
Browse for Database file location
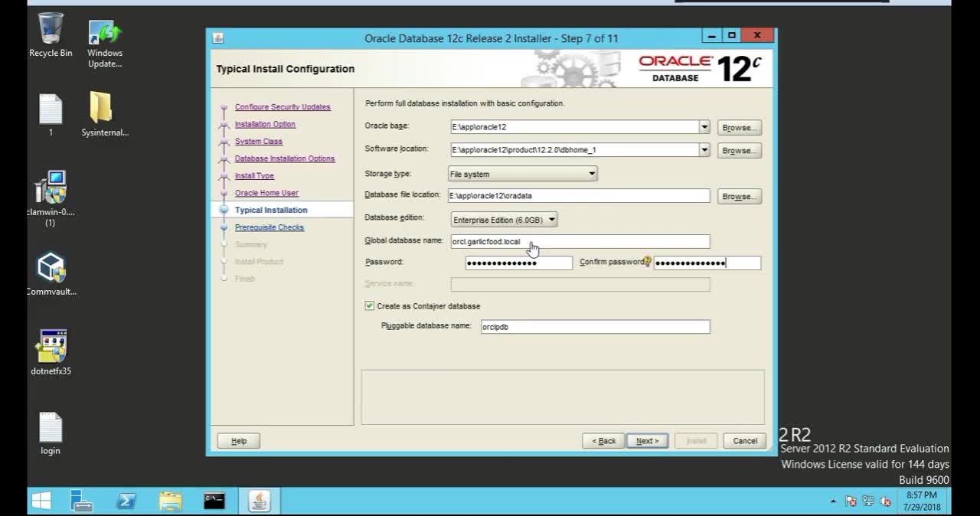(740, 197)
